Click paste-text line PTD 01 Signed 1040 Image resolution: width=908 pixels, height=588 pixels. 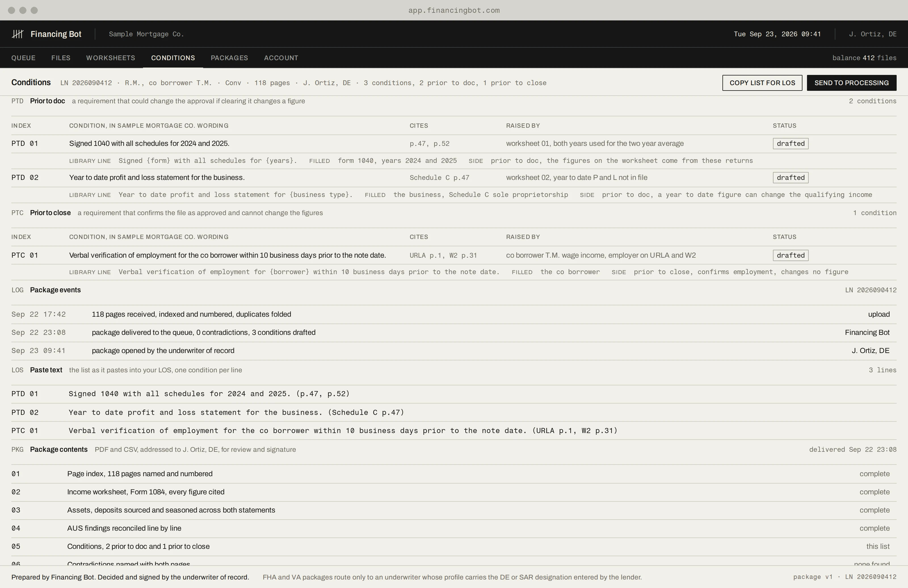click(x=454, y=394)
